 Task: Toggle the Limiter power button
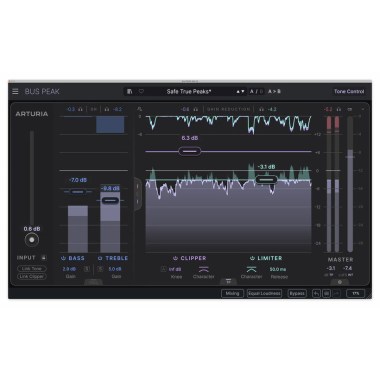(252, 258)
